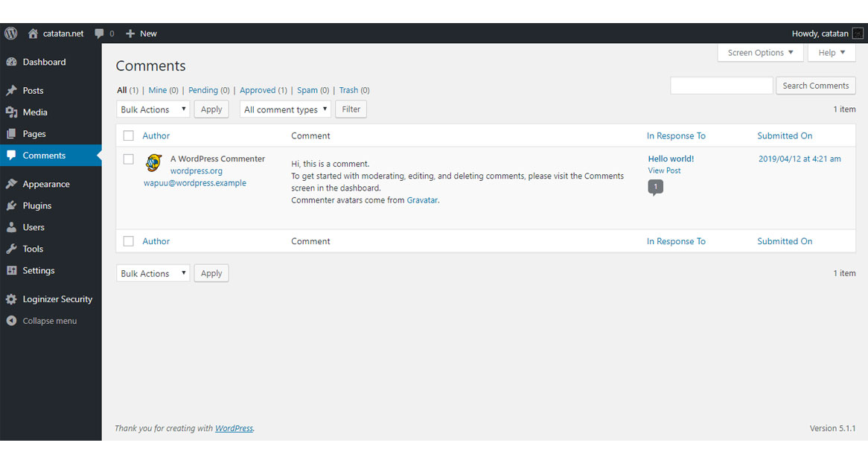This screenshot has height=466, width=868.
Task: Select the Dashboard icon in sidebar
Action: [x=10, y=62]
